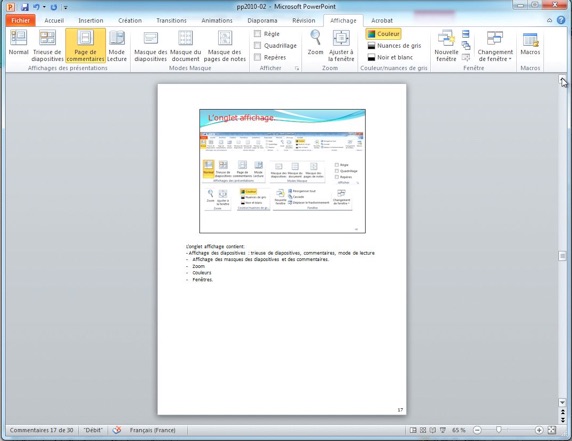Image resolution: width=572 pixels, height=441 pixels.
Task: Open PowerPoint help question mark
Action: pos(561,20)
